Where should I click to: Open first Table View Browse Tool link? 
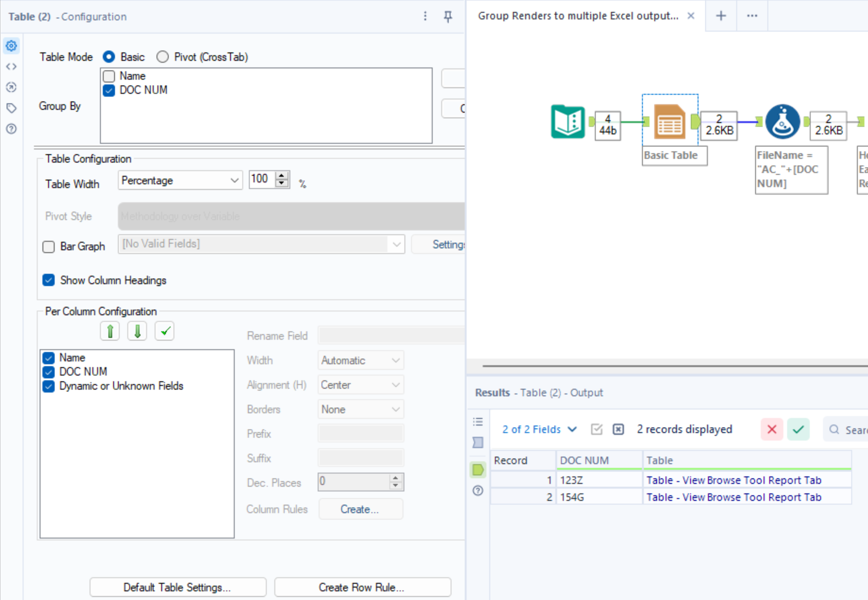733,480
